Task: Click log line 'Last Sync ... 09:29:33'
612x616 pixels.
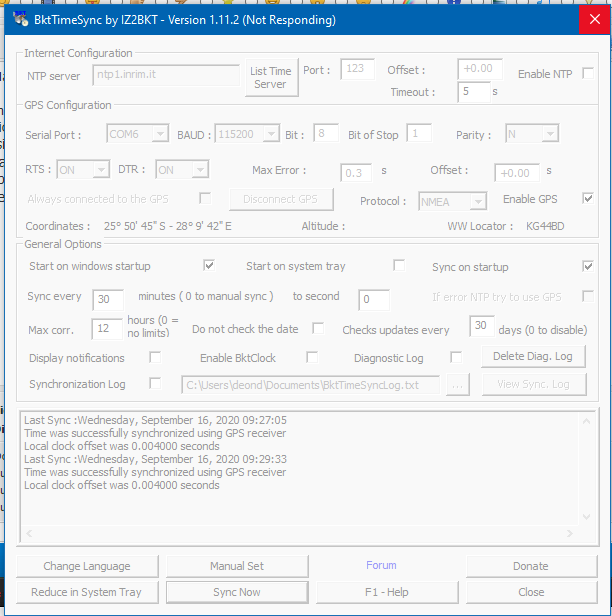Action: pyautogui.click(x=156, y=459)
